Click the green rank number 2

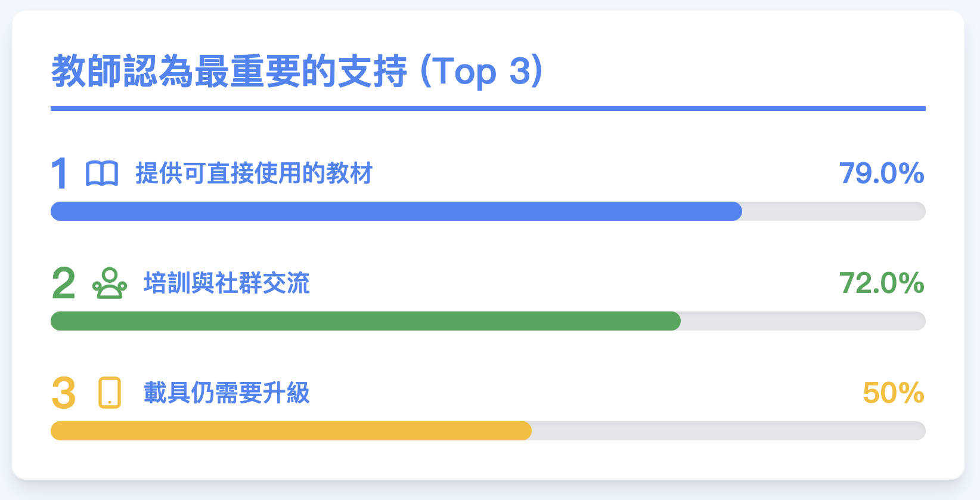[x=63, y=283]
